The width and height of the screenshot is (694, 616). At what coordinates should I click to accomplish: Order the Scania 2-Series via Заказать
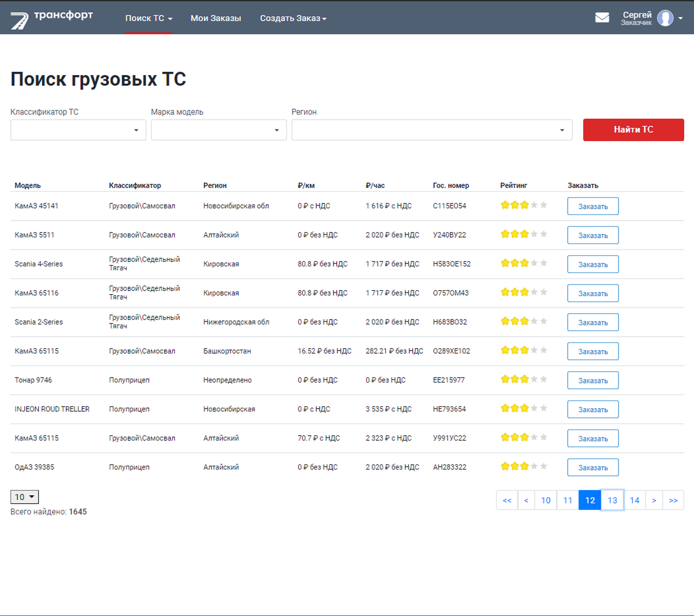coord(593,322)
